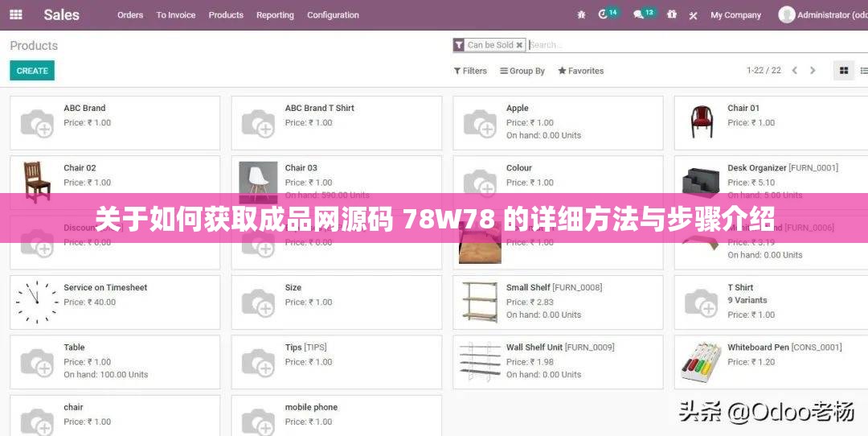This screenshot has height=436, width=868.
Task: Open the My Company switcher
Action: point(735,15)
